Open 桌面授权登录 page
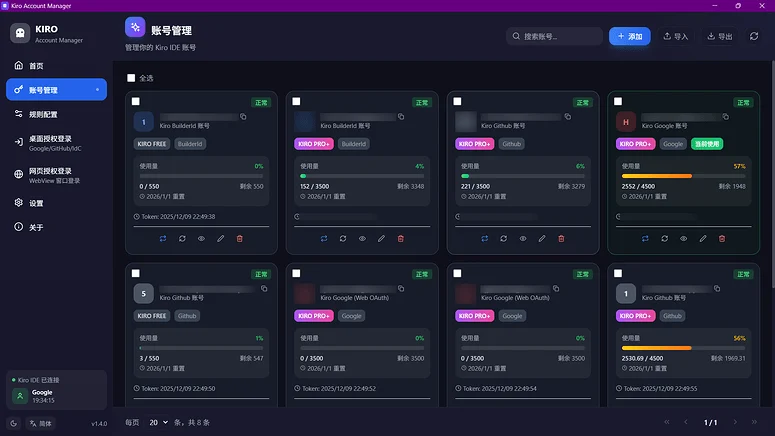Viewport: 775px width, 436px height. [56, 143]
